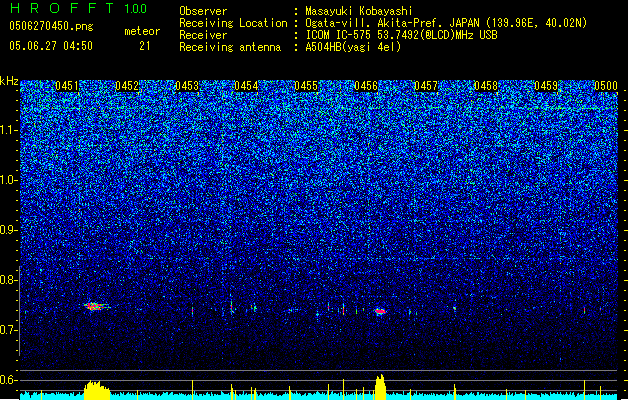The width and height of the screenshot is (629, 400).
Task: Click the 1.1 frequency axis label
Action: pos(9,130)
